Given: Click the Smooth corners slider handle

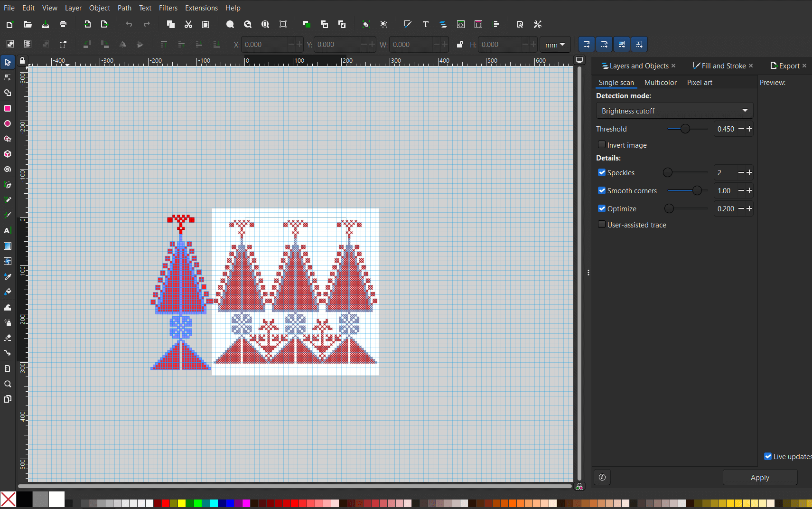Looking at the screenshot, I should 697,190.
